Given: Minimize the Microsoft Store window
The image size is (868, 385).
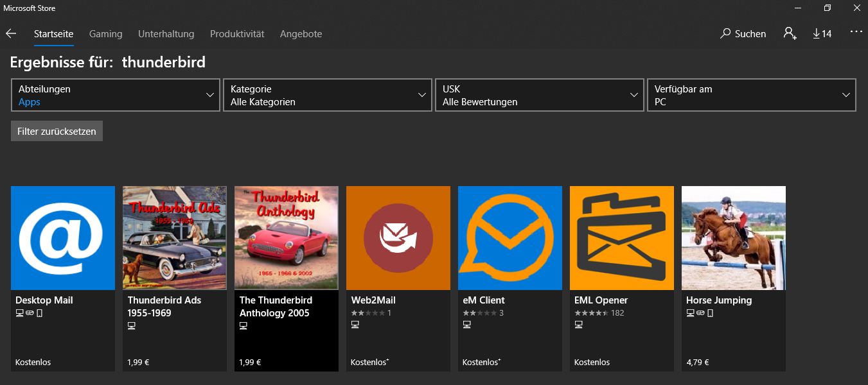Looking at the screenshot, I should 797,8.
